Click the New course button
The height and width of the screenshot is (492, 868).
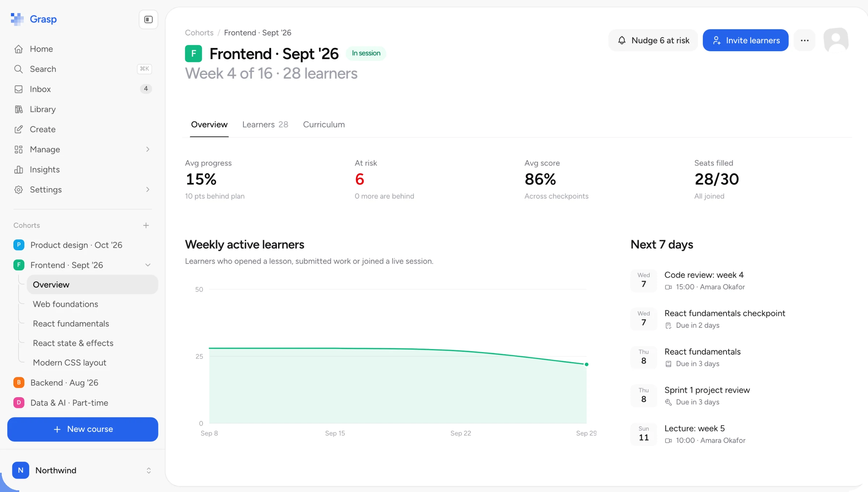coord(82,429)
